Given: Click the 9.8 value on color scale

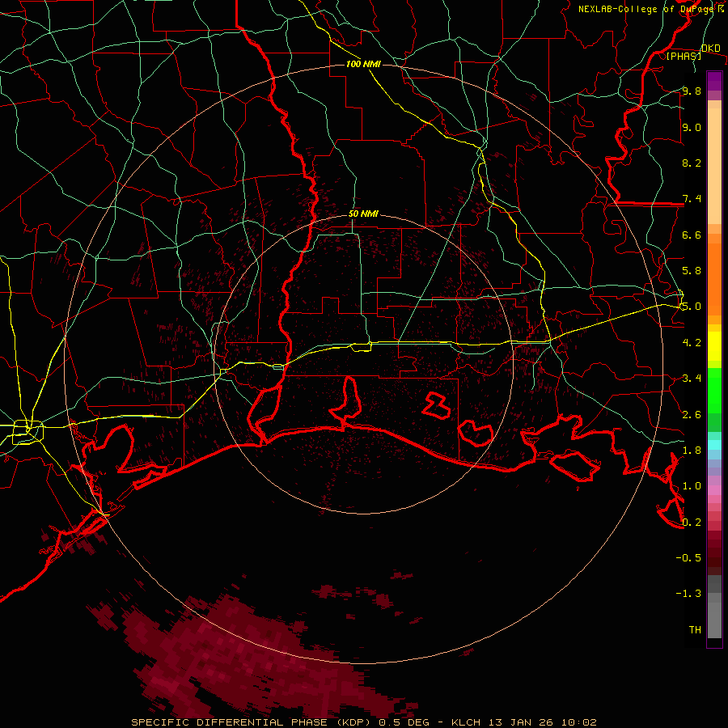Looking at the screenshot, I should point(692,91).
